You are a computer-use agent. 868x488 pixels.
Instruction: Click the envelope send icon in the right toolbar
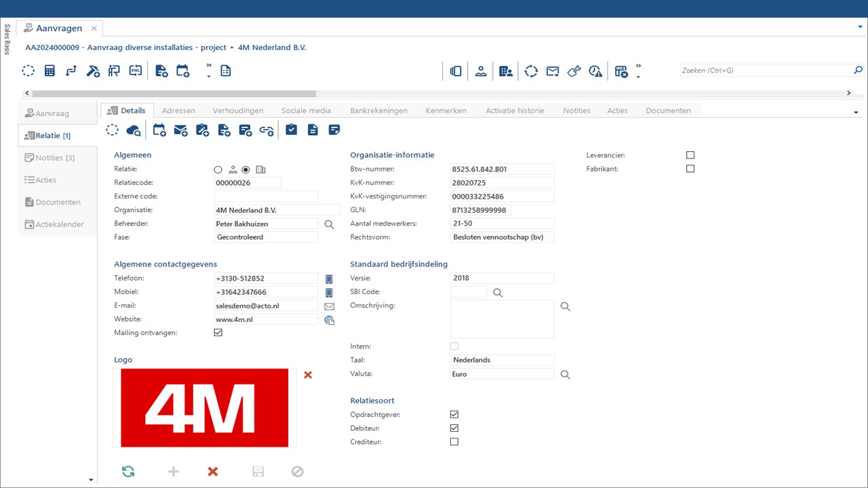(553, 70)
